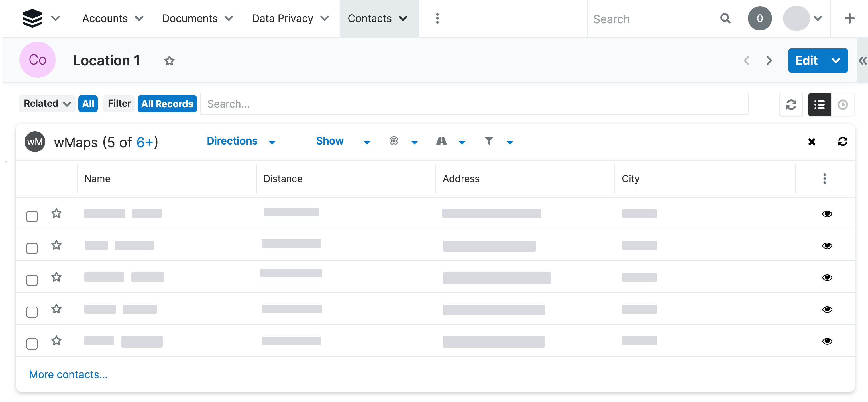Favorite the Location 1 record star
The image size is (868, 402).
(169, 61)
